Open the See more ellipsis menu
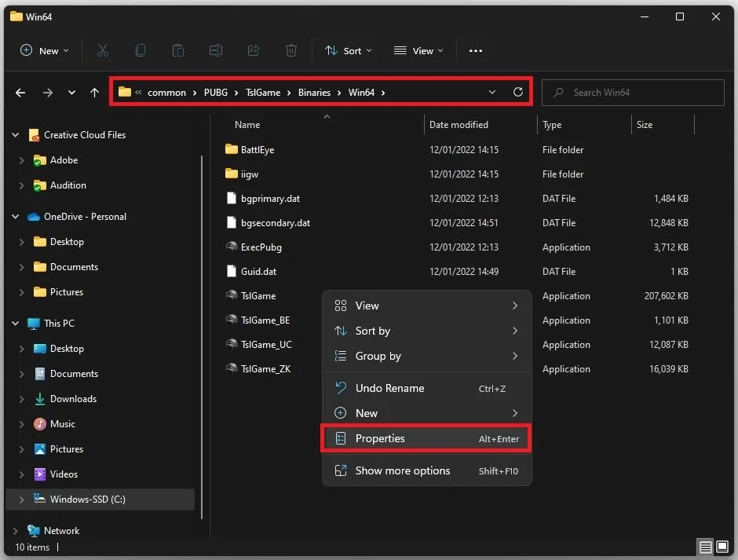 (x=475, y=51)
